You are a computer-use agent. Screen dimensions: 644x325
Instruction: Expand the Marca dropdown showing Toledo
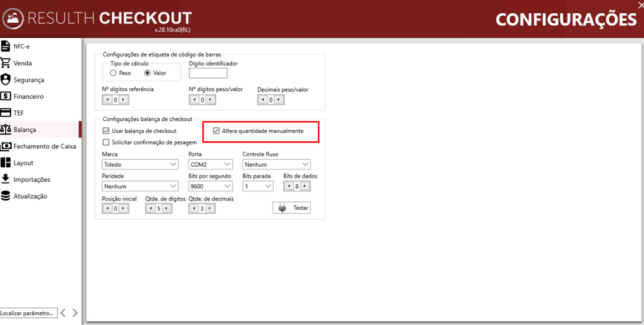(x=140, y=165)
